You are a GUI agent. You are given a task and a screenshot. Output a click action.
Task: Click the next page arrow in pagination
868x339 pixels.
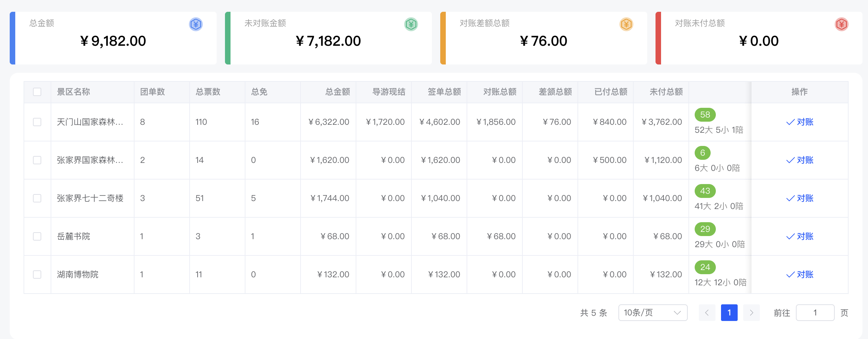click(752, 313)
